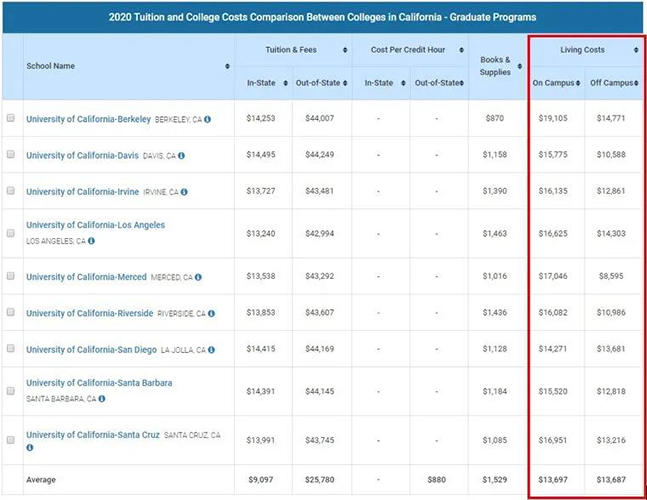Sort table by School Name column

[x=227, y=66]
